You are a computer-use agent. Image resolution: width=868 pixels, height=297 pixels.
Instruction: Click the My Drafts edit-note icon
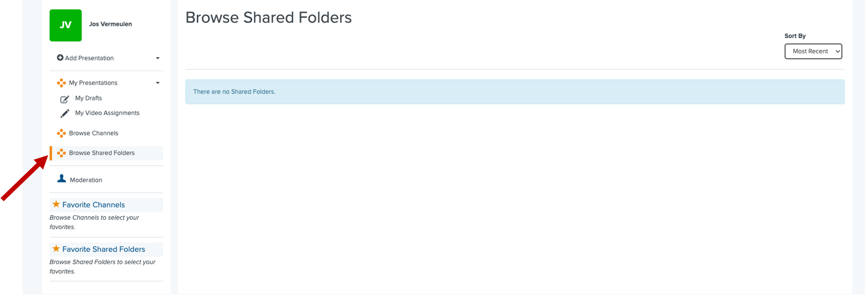click(65, 99)
